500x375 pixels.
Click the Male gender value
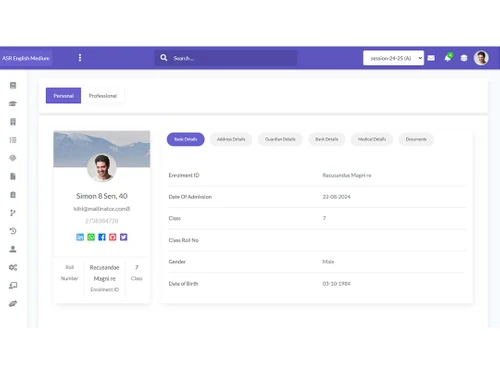pos(328,262)
